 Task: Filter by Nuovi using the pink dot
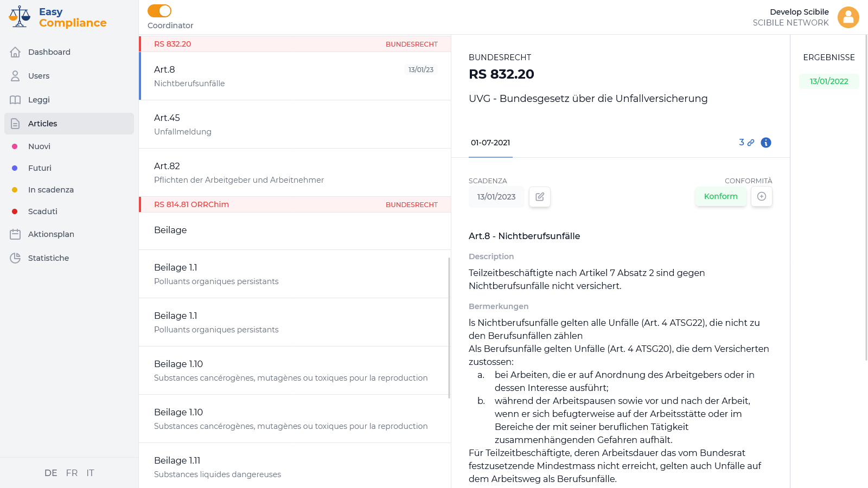pyautogui.click(x=15, y=146)
